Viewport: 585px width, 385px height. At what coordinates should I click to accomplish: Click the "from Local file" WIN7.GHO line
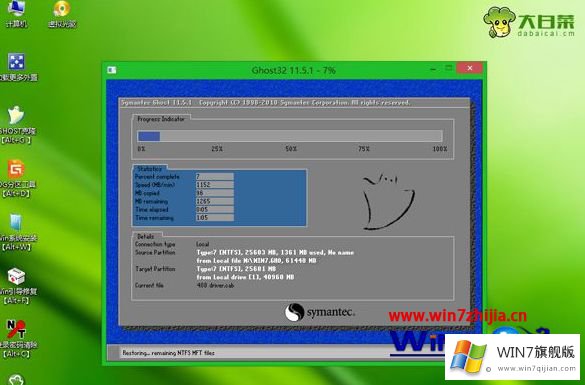[x=256, y=261]
